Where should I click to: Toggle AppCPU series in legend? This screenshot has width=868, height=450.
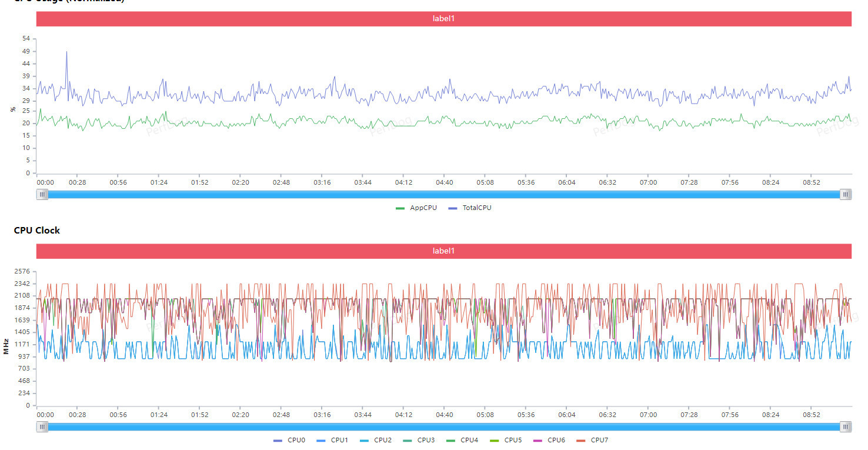416,208
